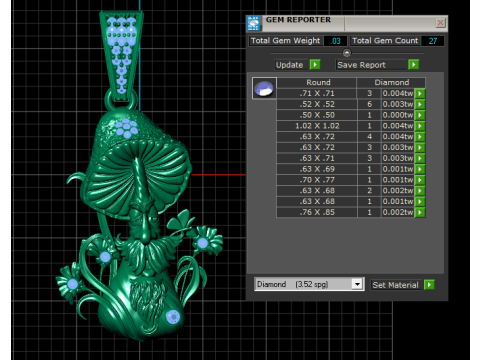
Task: Click the Total Gem Count value 27
Action: [432, 41]
